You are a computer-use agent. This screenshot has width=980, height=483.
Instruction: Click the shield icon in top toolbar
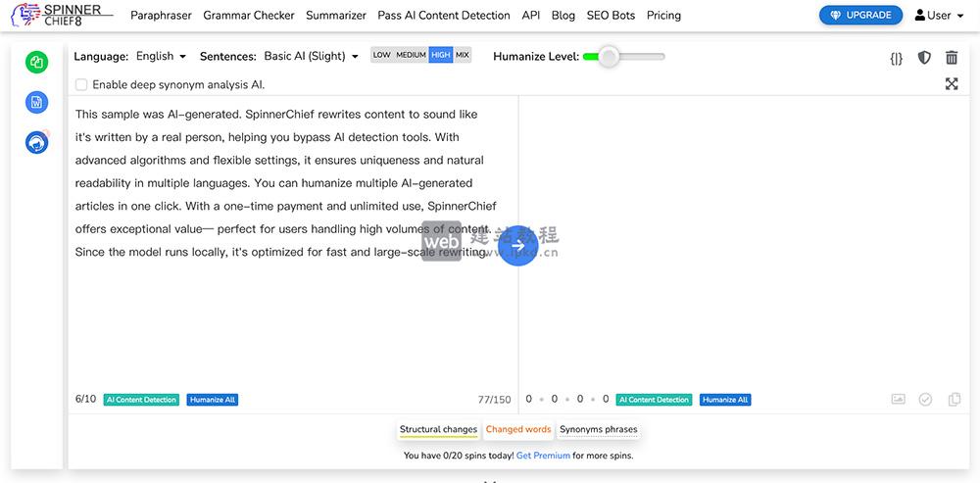click(x=924, y=58)
